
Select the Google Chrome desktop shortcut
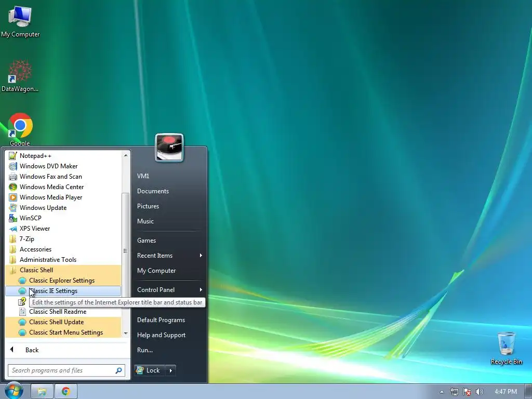click(20, 129)
